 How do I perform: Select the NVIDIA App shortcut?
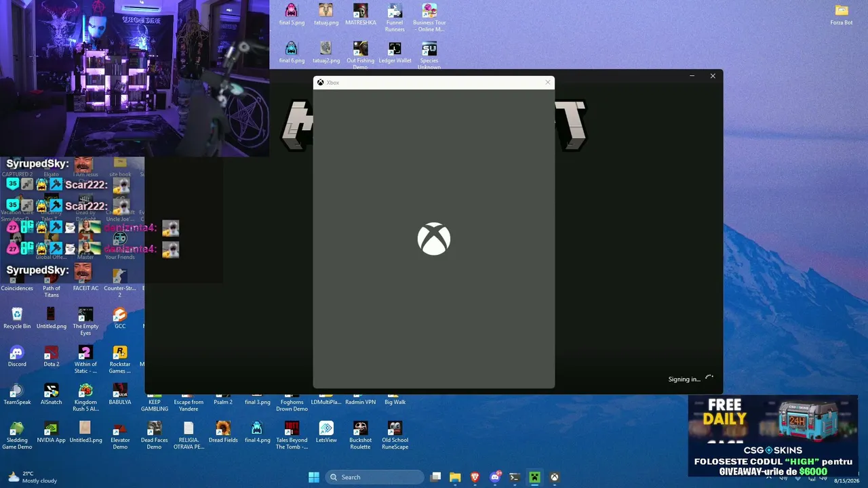[52, 432]
